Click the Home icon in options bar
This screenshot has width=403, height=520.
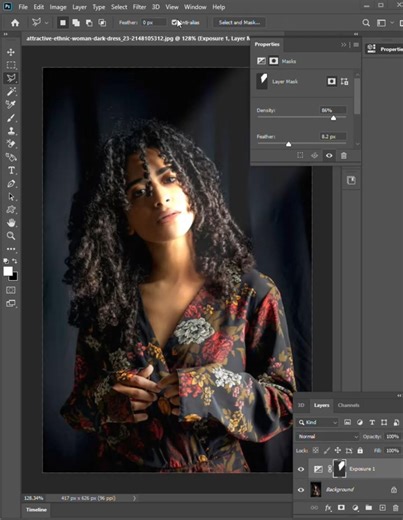15,23
